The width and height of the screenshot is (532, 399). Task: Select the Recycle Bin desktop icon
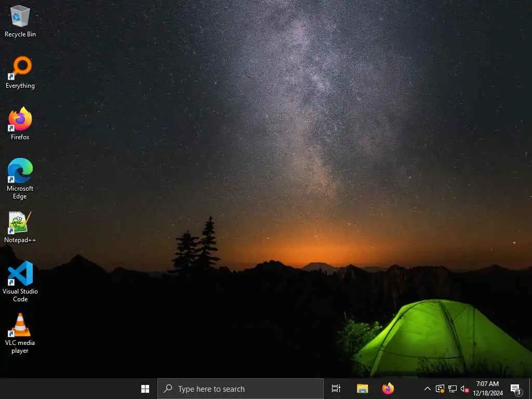tap(20, 21)
